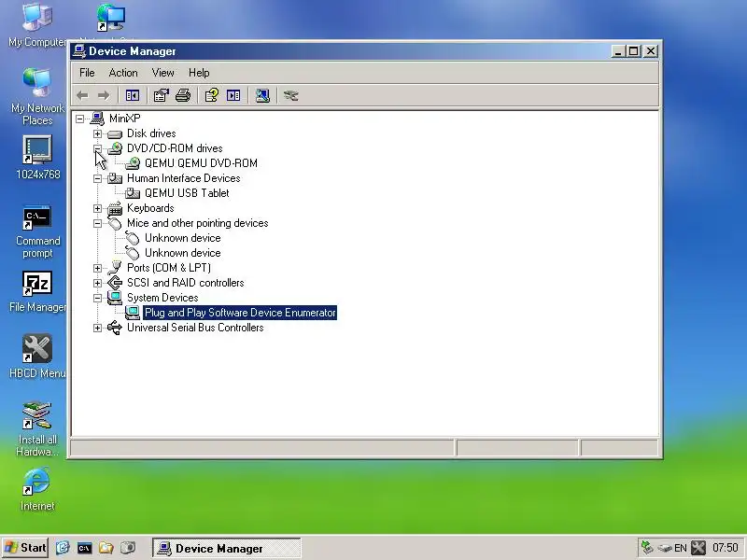Open the File menu

(87, 73)
